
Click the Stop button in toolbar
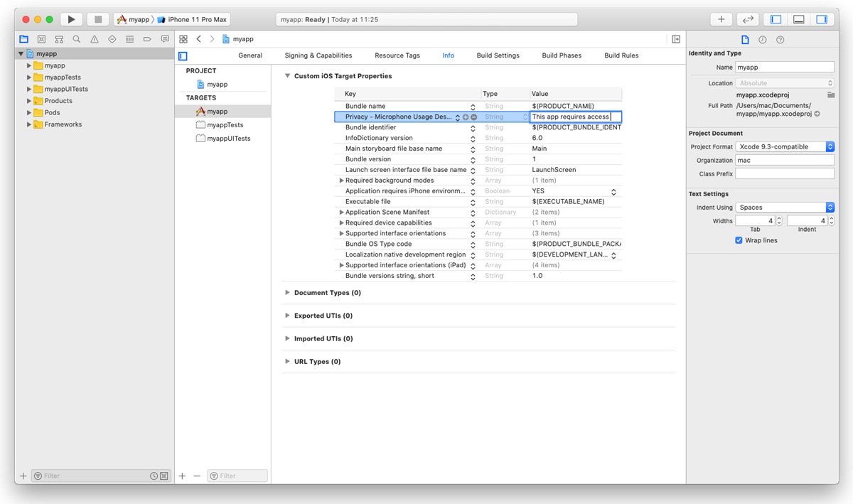(98, 19)
